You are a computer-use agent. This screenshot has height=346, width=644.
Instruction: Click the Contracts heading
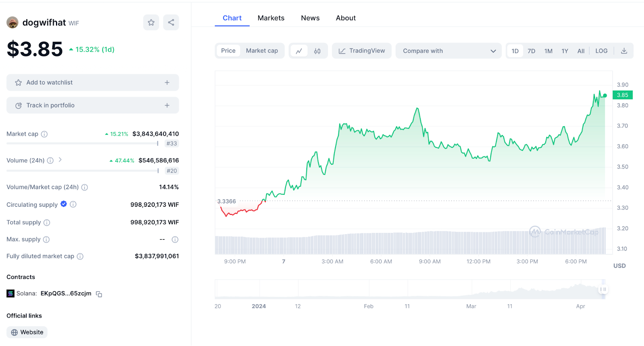pos(21,277)
